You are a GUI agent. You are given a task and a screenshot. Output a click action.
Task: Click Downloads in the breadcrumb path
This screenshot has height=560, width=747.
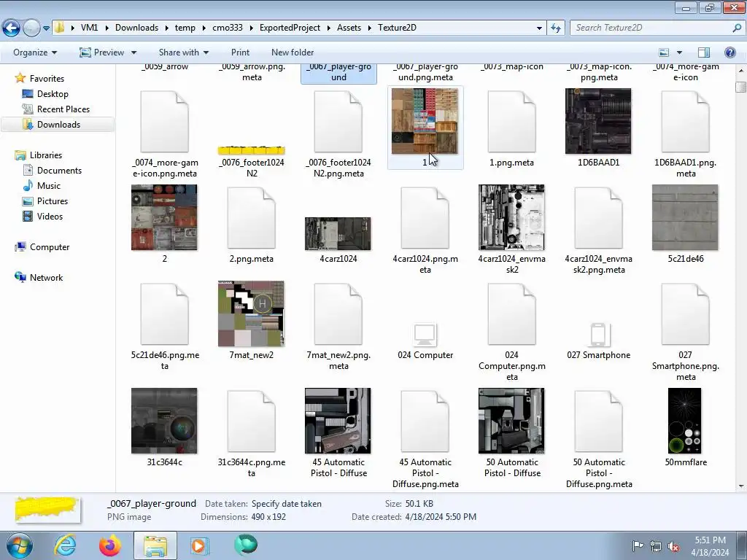click(x=136, y=28)
